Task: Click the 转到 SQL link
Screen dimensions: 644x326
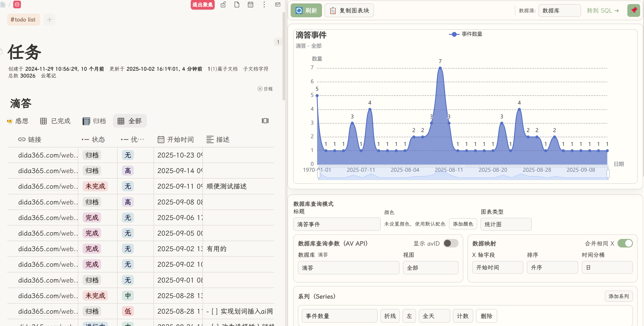Action: 603,10
